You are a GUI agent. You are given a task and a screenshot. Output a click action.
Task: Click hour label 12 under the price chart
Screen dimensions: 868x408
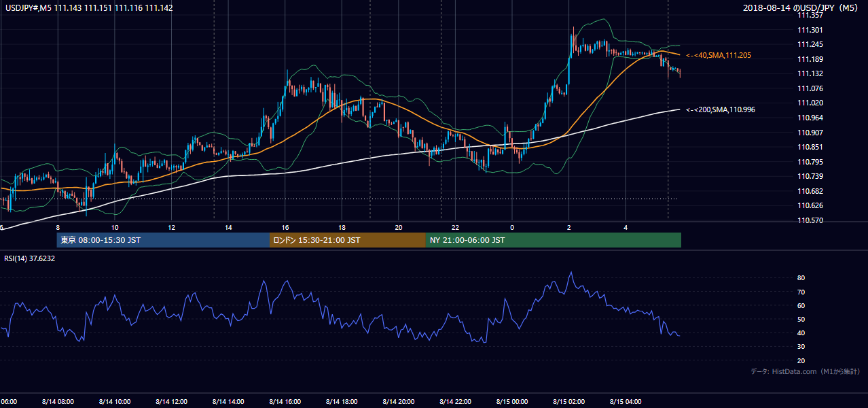(x=171, y=227)
